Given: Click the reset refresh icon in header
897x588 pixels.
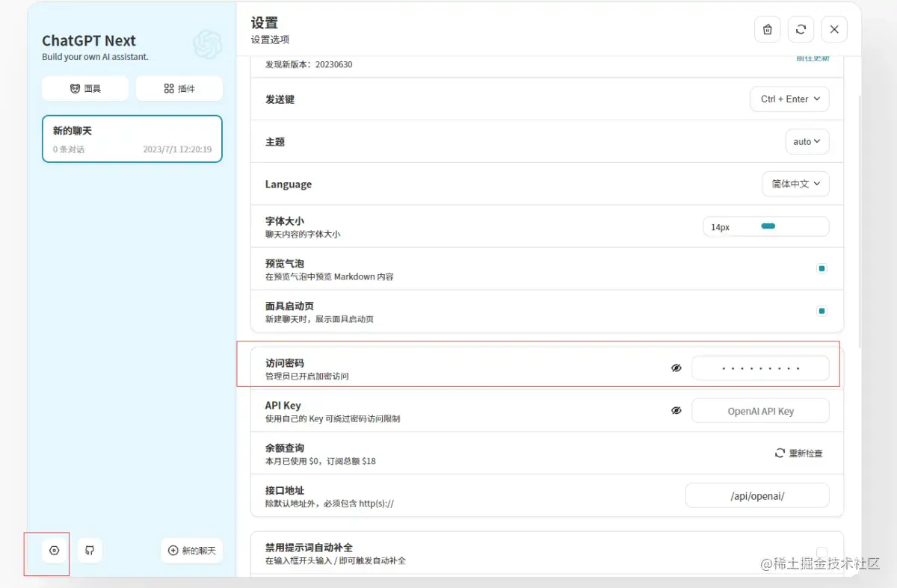Looking at the screenshot, I should (x=801, y=29).
